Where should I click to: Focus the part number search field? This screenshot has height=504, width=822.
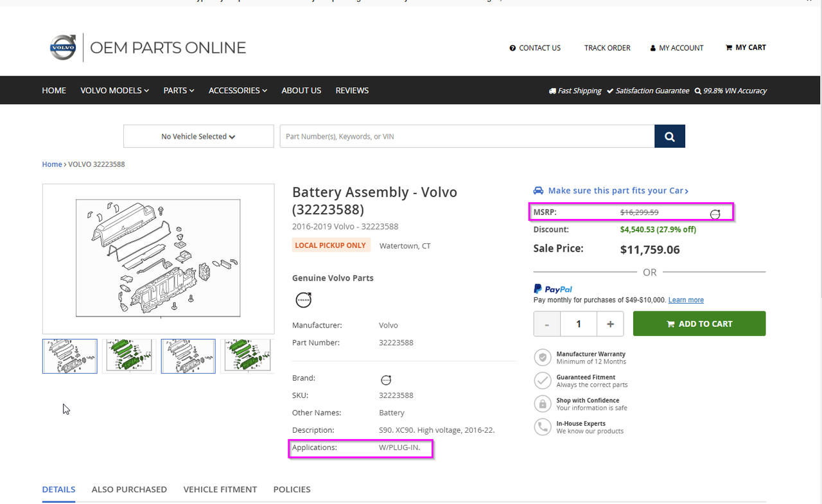tap(467, 136)
